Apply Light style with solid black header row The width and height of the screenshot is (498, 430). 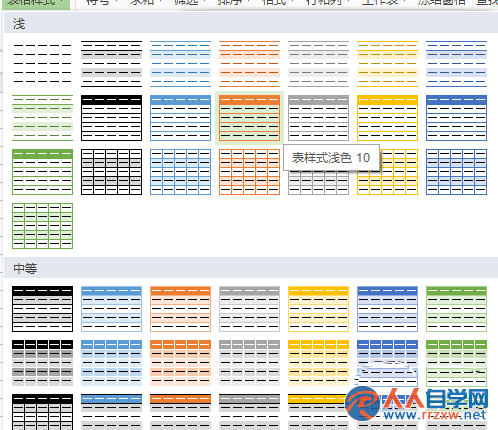pos(111,118)
